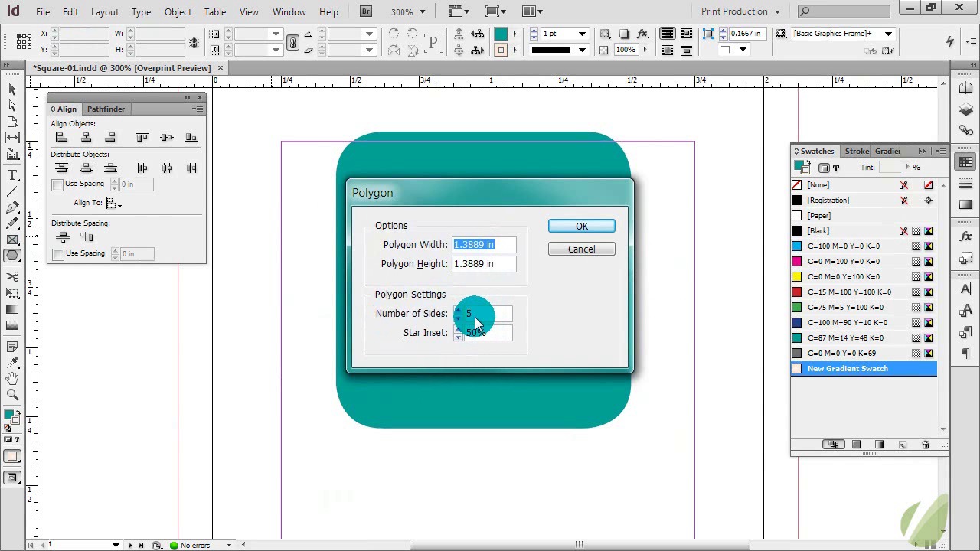This screenshot has height=551, width=980.
Task: Select the Pen tool
Action: coord(13,207)
